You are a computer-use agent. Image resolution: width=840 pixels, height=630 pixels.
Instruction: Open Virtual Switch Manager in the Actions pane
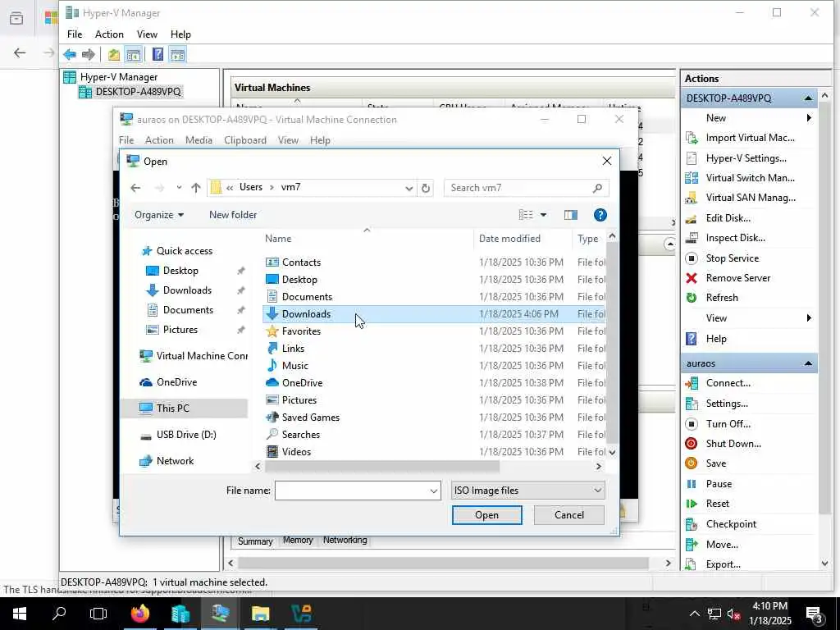pos(750,178)
